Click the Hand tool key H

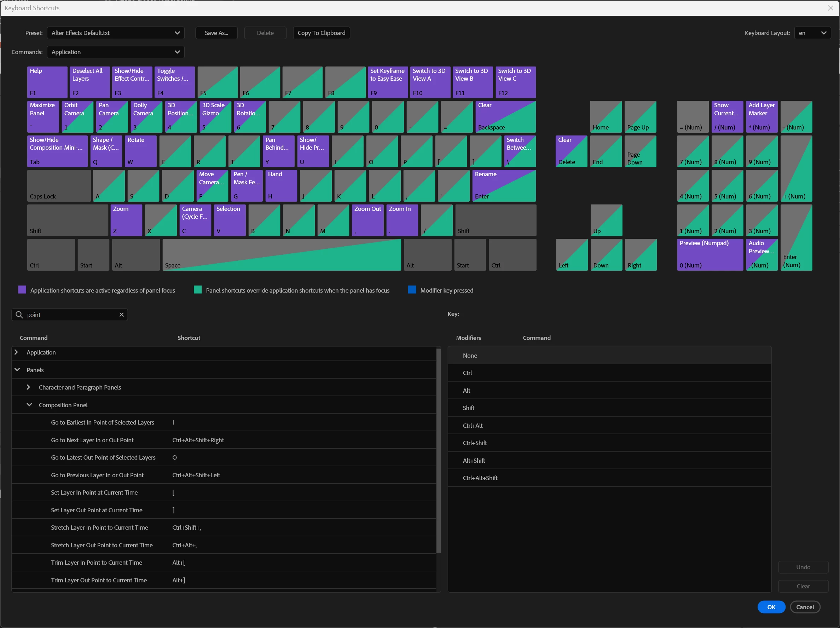281,185
